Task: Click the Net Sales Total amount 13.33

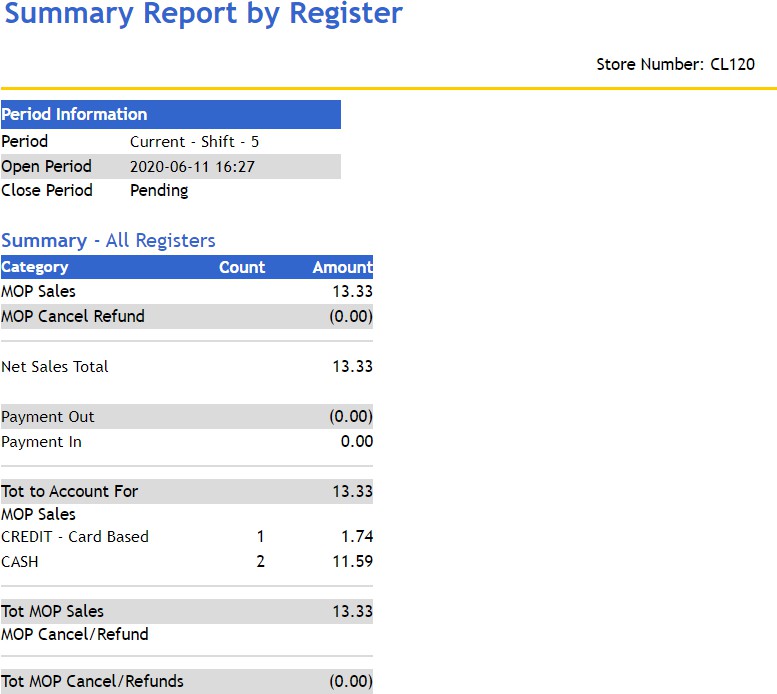Action: tap(352, 367)
